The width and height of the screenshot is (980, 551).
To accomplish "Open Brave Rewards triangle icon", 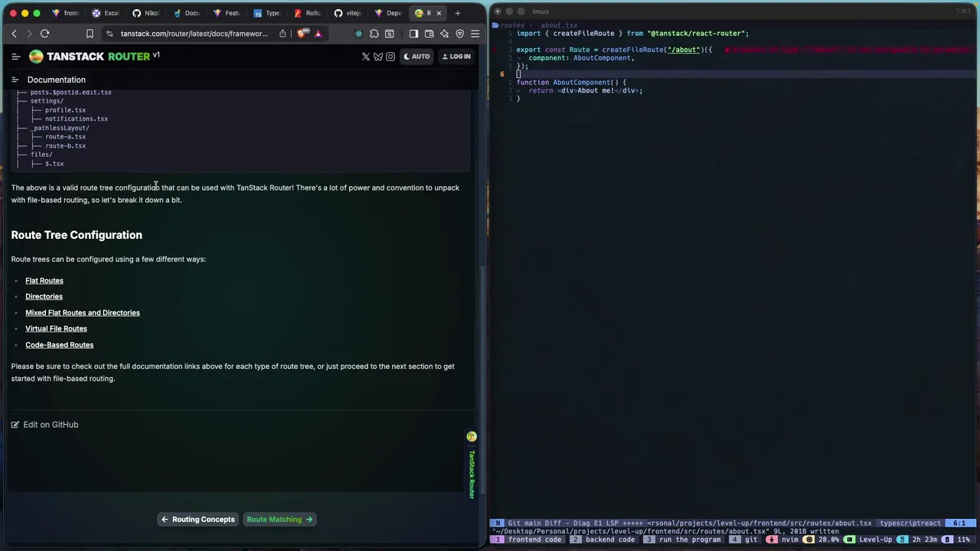I will coord(318,34).
